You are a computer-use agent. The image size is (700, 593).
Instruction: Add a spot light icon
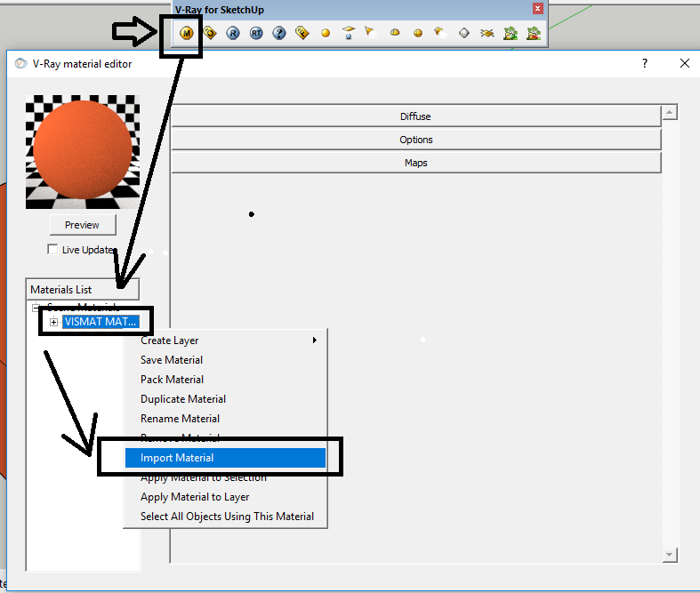369,31
